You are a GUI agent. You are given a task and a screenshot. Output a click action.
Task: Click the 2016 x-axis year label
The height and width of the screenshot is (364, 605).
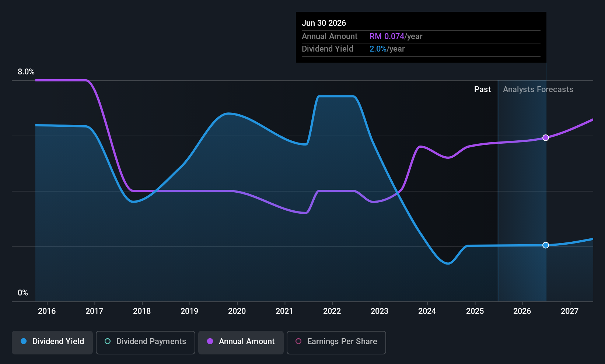(x=47, y=311)
